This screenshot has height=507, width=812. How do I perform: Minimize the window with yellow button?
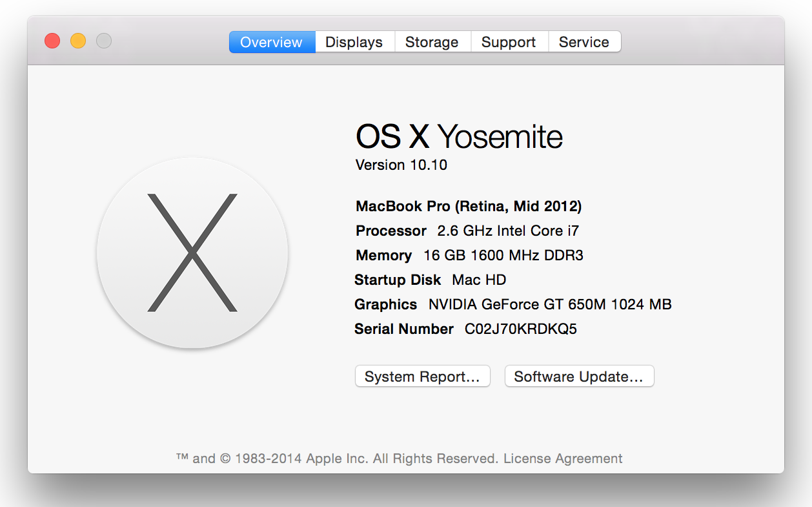coord(78,41)
